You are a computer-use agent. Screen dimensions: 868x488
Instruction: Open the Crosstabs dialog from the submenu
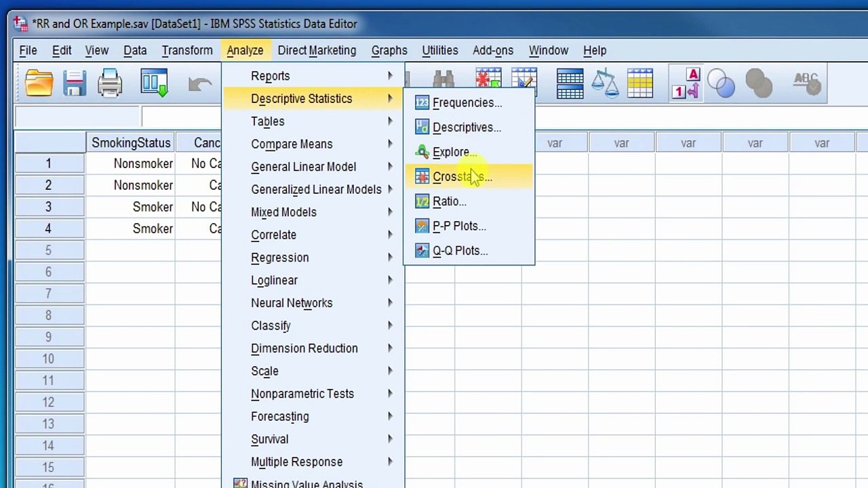(x=469, y=177)
